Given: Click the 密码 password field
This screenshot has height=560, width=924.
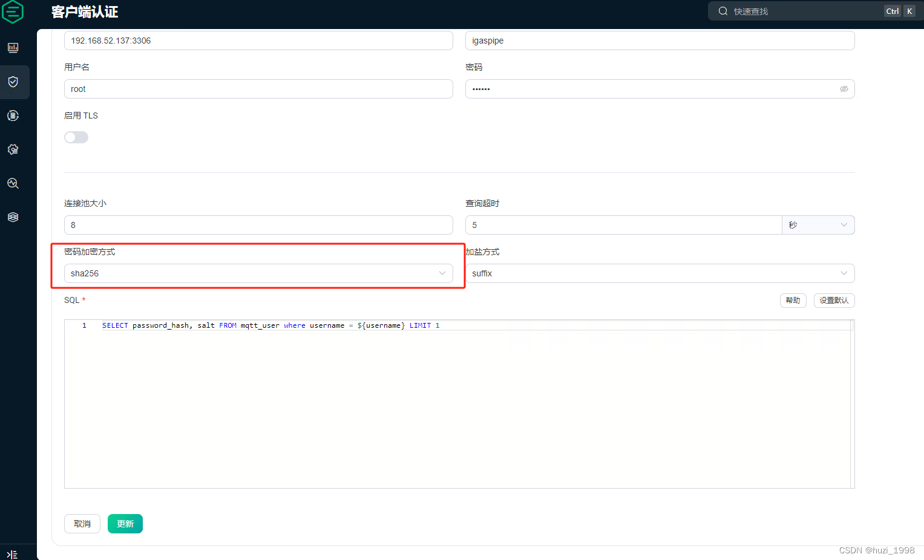Looking at the screenshot, I should pyautogui.click(x=660, y=89).
